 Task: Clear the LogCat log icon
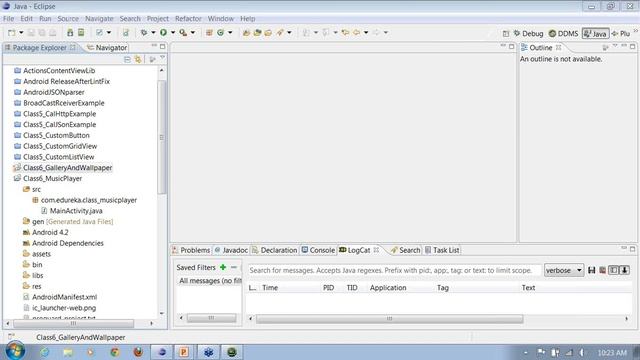click(x=602, y=270)
